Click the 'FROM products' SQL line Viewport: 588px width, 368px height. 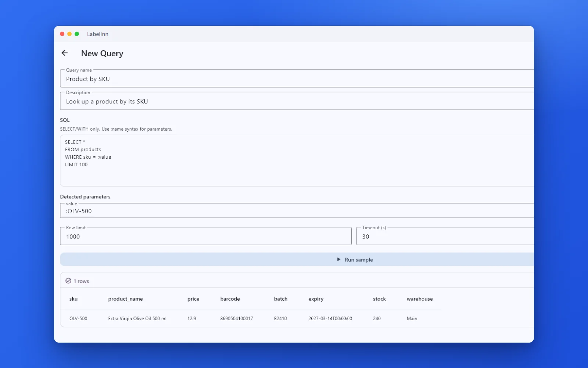click(83, 149)
